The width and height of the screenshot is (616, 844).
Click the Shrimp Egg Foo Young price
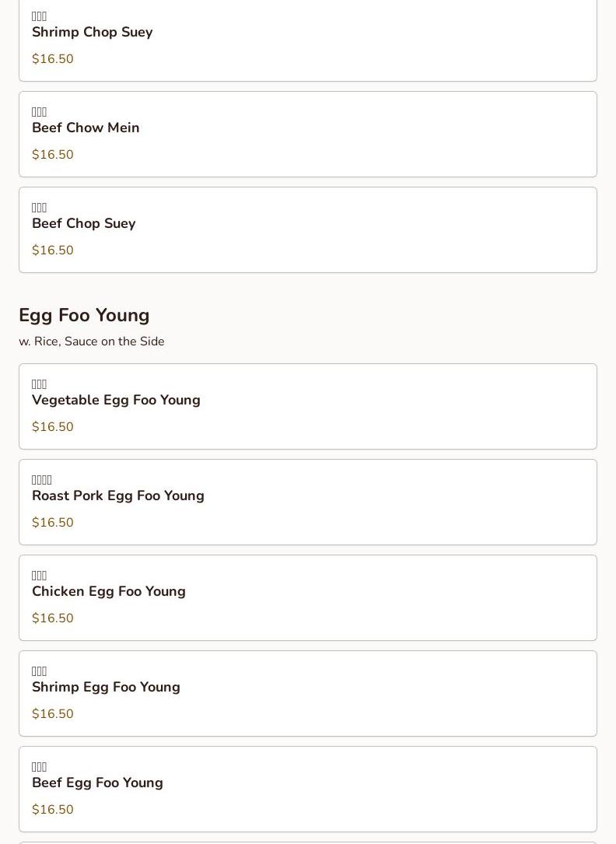click(x=53, y=714)
